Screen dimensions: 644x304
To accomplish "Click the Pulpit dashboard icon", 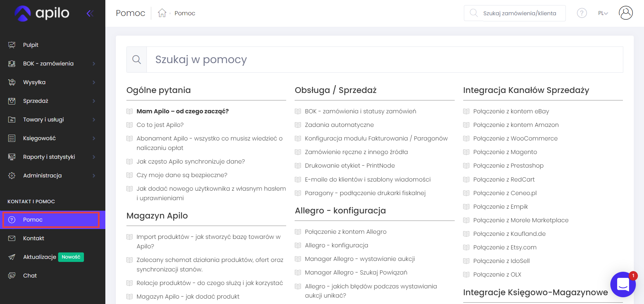I will [12, 45].
